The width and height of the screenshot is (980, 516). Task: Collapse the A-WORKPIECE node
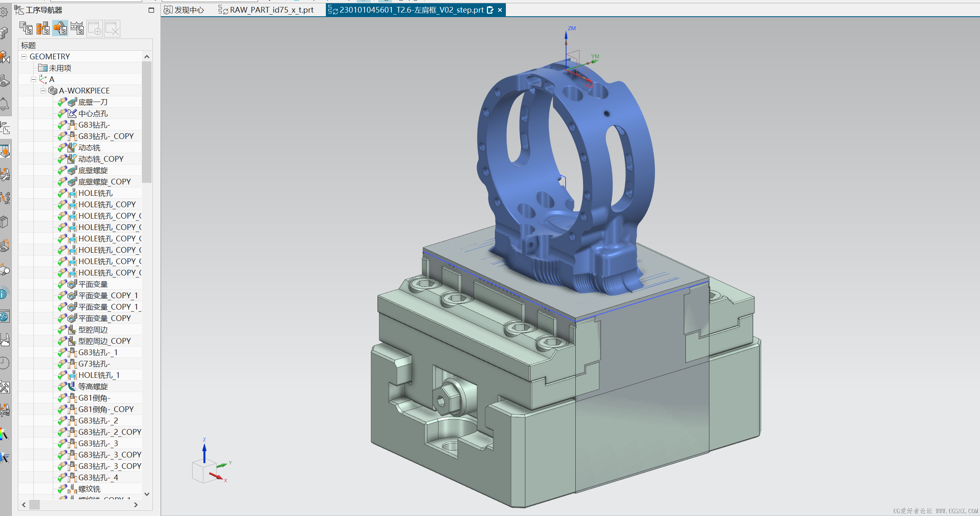coord(43,91)
